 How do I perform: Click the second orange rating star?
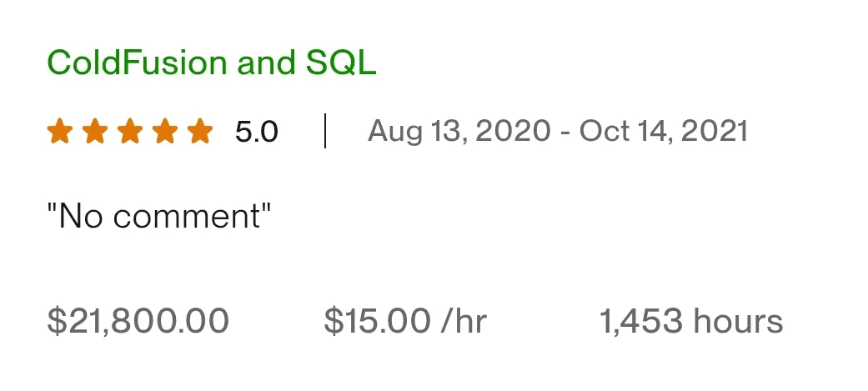pyautogui.click(x=94, y=132)
